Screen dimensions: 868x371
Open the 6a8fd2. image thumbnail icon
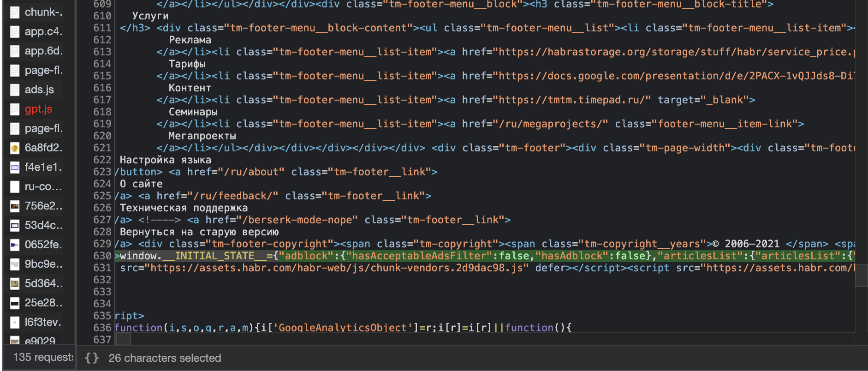click(x=15, y=148)
